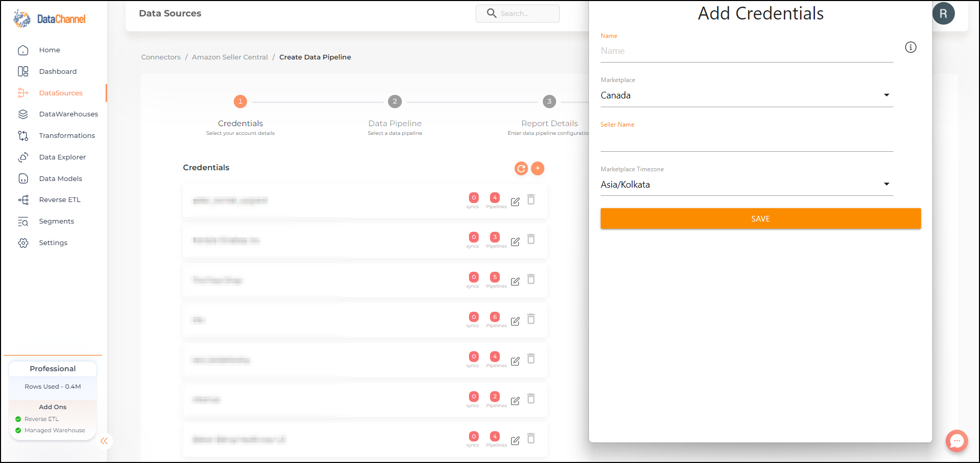Click the "Rows Used - 0.4M" text
The height and width of the screenshot is (463, 980).
tap(53, 387)
